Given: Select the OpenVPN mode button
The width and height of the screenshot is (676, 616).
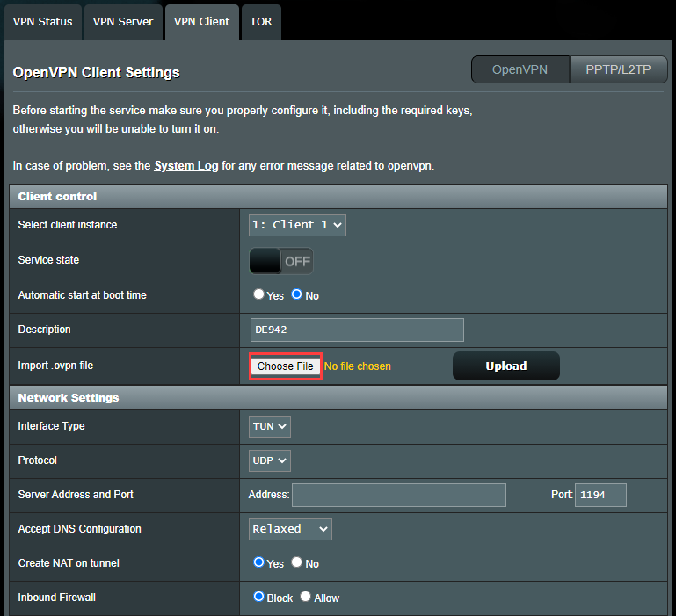Looking at the screenshot, I should (520, 69).
